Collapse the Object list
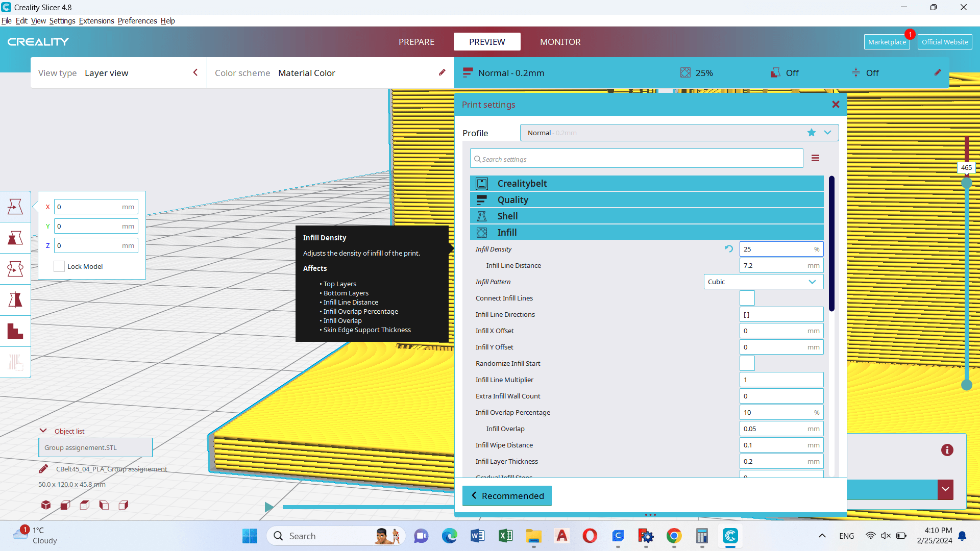 coord(43,431)
